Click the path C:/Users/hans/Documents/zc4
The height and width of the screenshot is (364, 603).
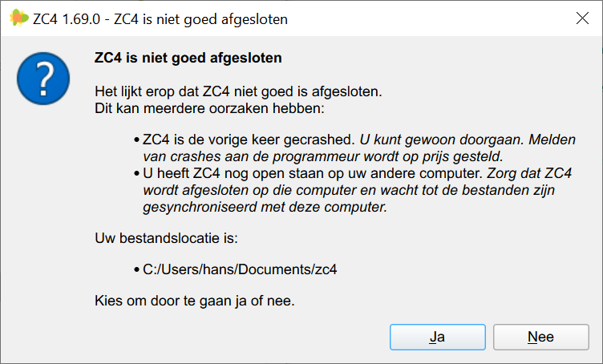240,269
